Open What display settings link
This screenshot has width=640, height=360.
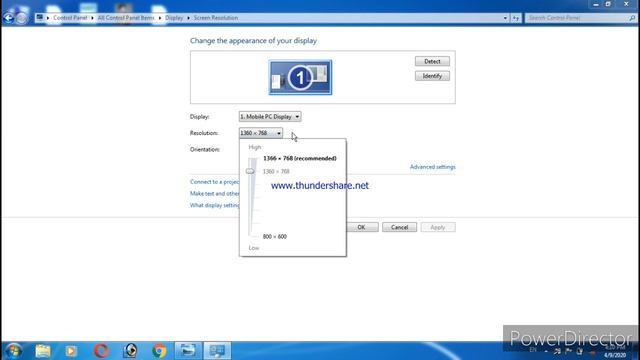click(x=215, y=205)
